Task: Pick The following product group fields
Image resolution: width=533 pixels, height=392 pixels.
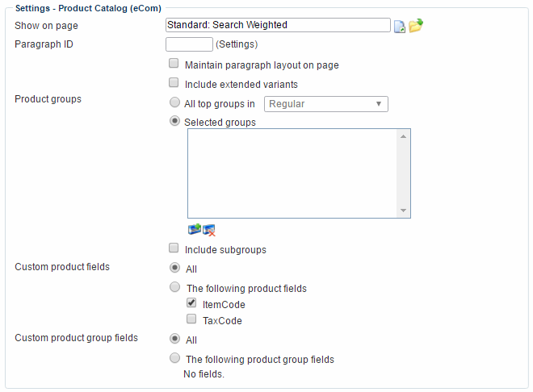Action: click(x=174, y=358)
